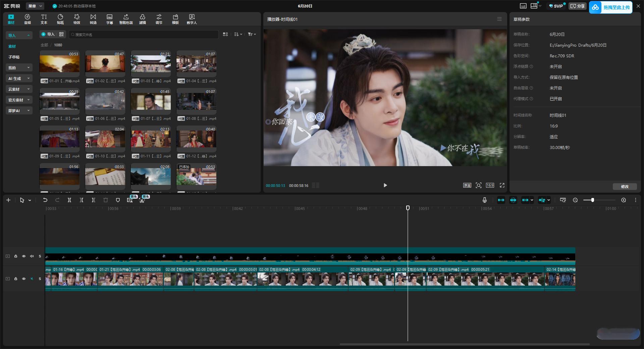Open the 16:9 aspect ratio button in player
This screenshot has width=644, height=349.
click(x=490, y=185)
